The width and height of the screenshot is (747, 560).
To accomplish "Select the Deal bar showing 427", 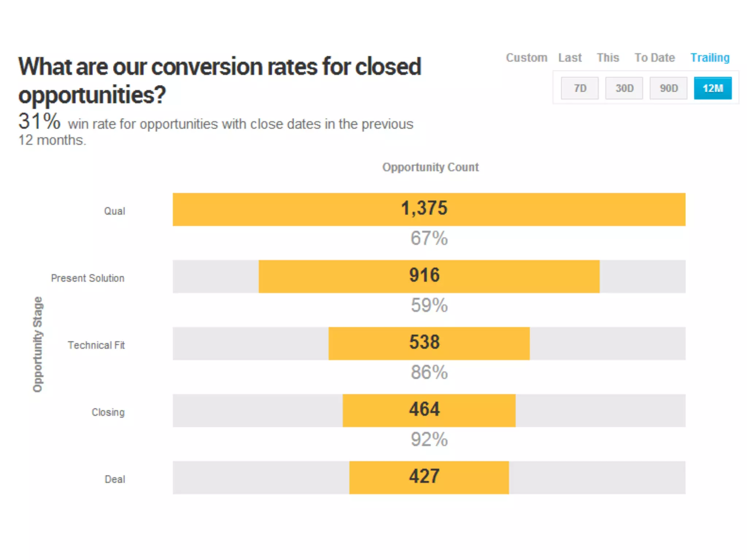I will click(x=429, y=478).
